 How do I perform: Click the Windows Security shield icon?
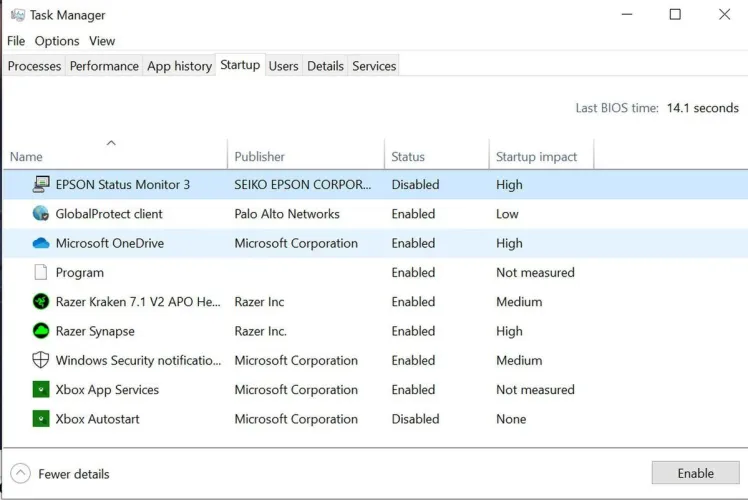pyautogui.click(x=41, y=360)
